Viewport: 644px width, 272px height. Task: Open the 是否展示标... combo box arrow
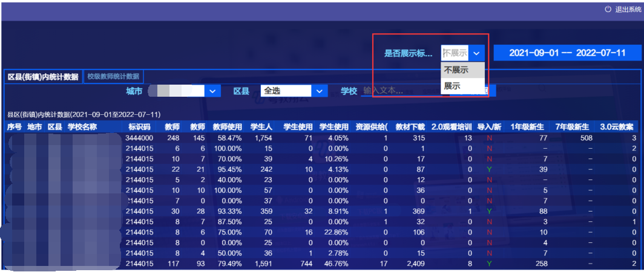476,53
